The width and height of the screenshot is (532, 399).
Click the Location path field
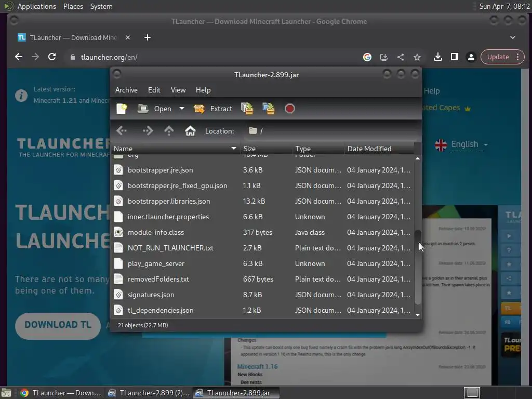pyautogui.click(x=331, y=131)
